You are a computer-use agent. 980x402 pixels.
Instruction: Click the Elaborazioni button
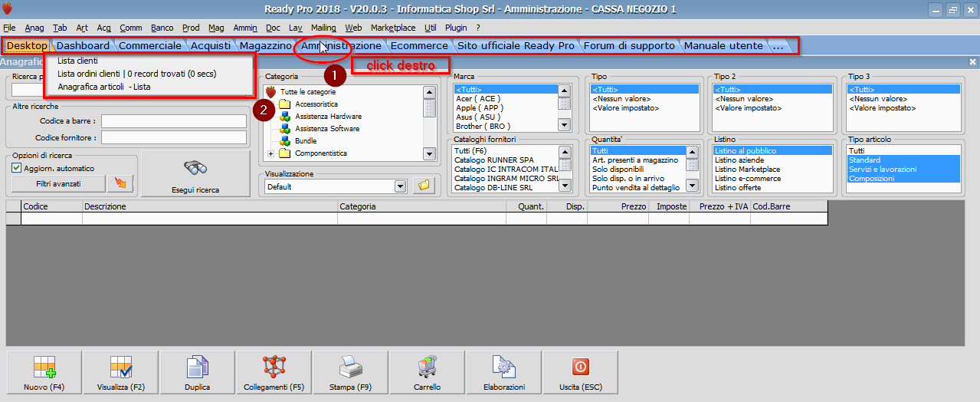503,372
